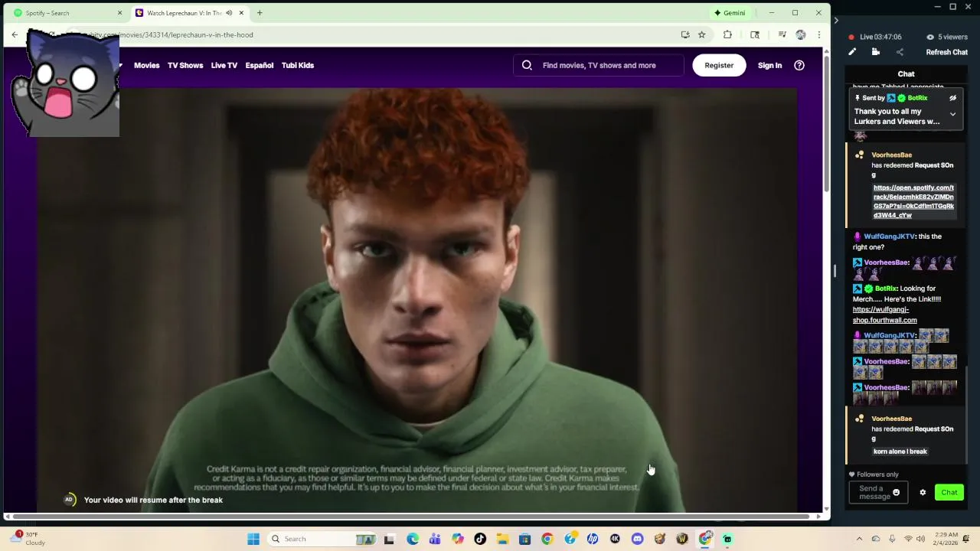Image resolution: width=980 pixels, height=551 pixels.
Task: Open Chrome three-dot menu
Action: (819, 34)
